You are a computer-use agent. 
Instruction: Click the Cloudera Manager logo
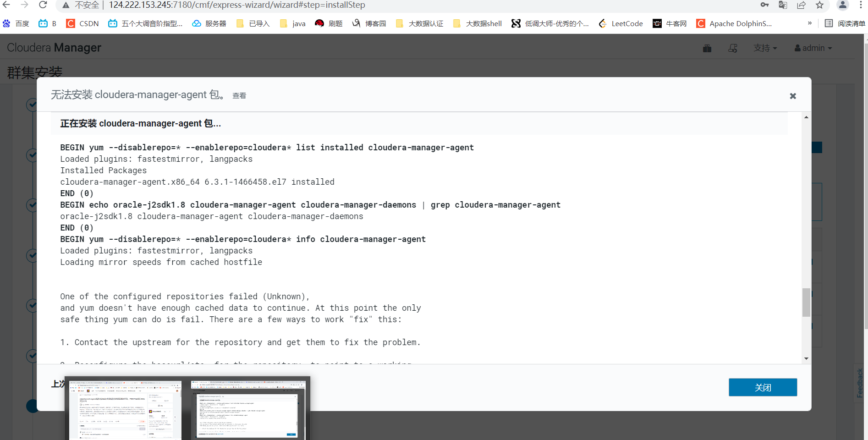click(54, 48)
